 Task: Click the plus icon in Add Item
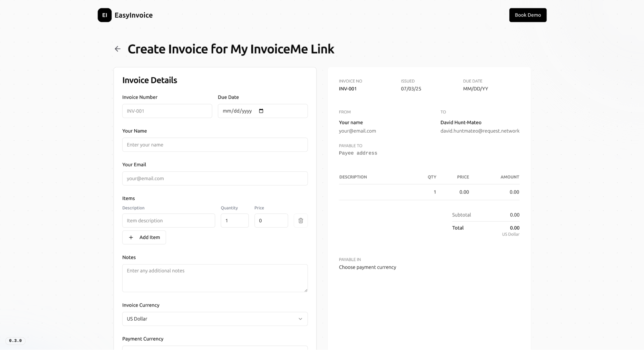[131, 237]
